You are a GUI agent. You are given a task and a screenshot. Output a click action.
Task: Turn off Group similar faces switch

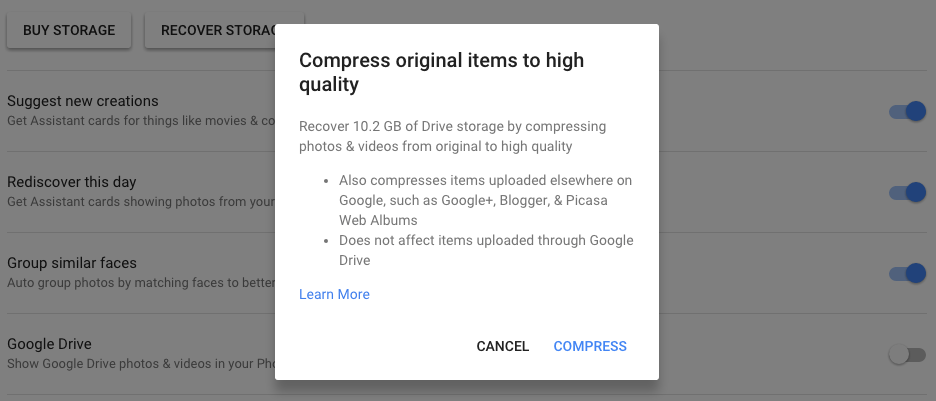click(908, 273)
